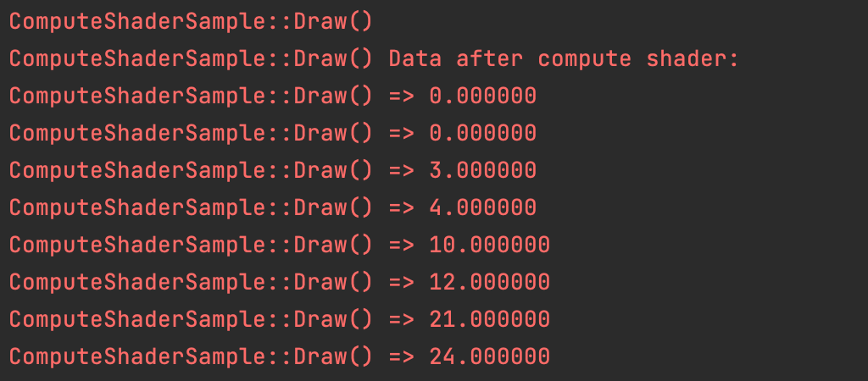
Task: Select the 3.000000 output value
Action: point(482,171)
